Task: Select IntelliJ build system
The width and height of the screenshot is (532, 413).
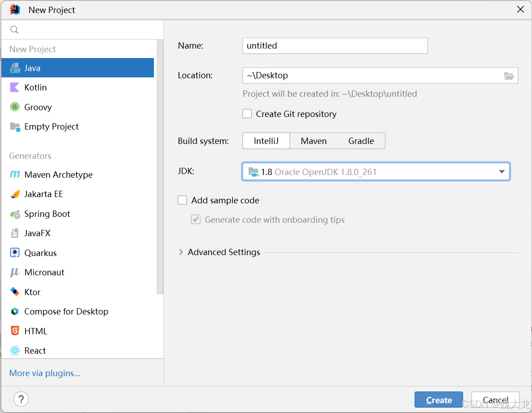Action: point(266,141)
